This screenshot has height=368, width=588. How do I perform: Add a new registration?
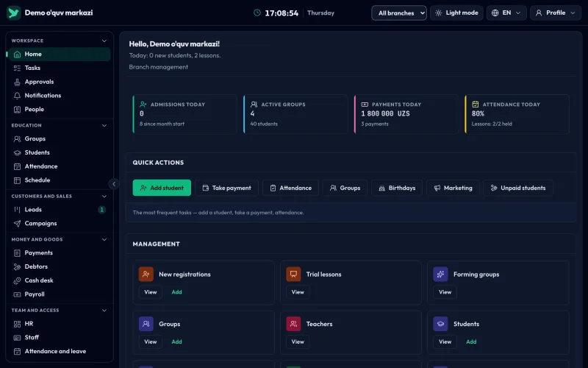[x=176, y=292]
